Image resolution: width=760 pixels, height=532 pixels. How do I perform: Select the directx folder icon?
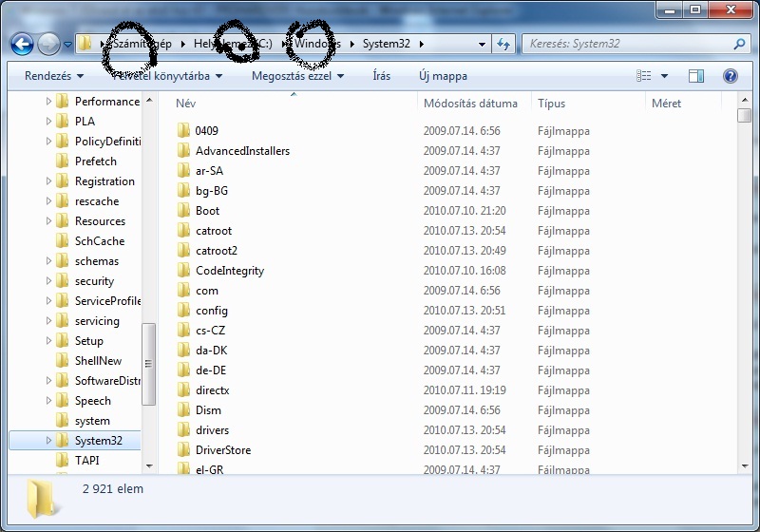point(183,390)
